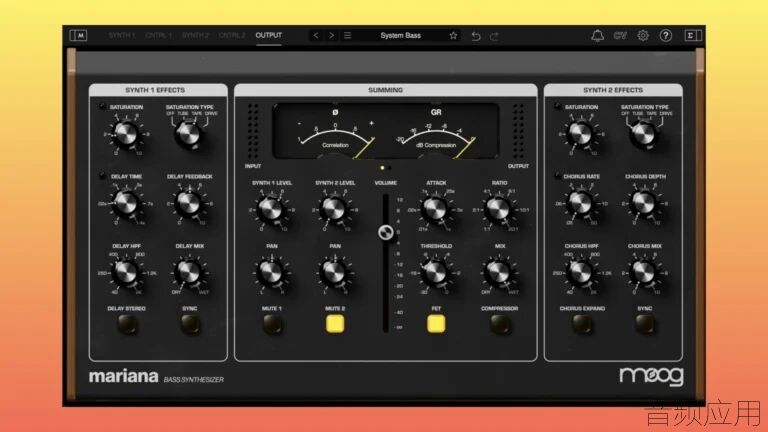This screenshot has width=768, height=432.
Task: Click the THRESHOLD knob
Action: 435,273
